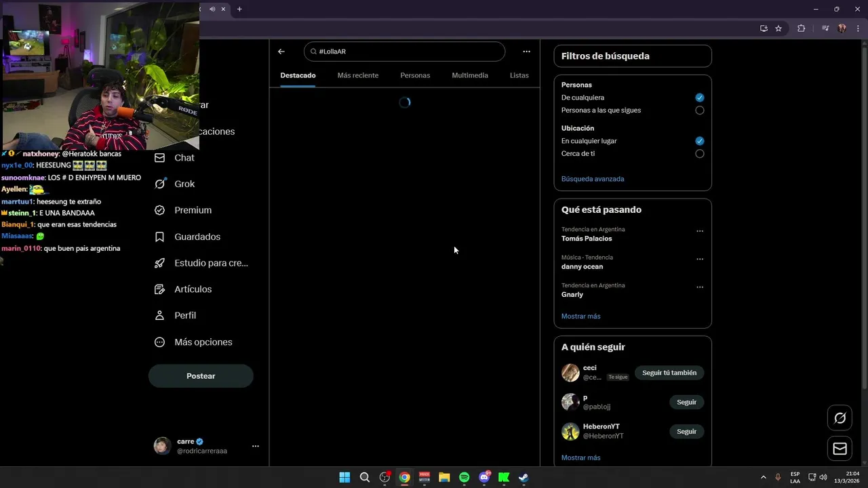The height and width of the screenshot is (488, 868).
Task: Open HeberonYT's profile avatar
Action: pyautogui.click(x=570, y=431)
